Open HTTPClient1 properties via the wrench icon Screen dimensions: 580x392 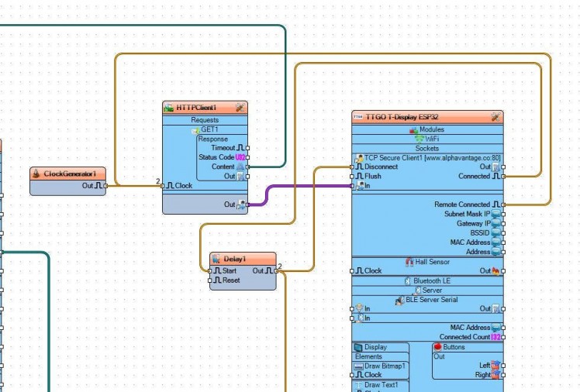point(240,108)
